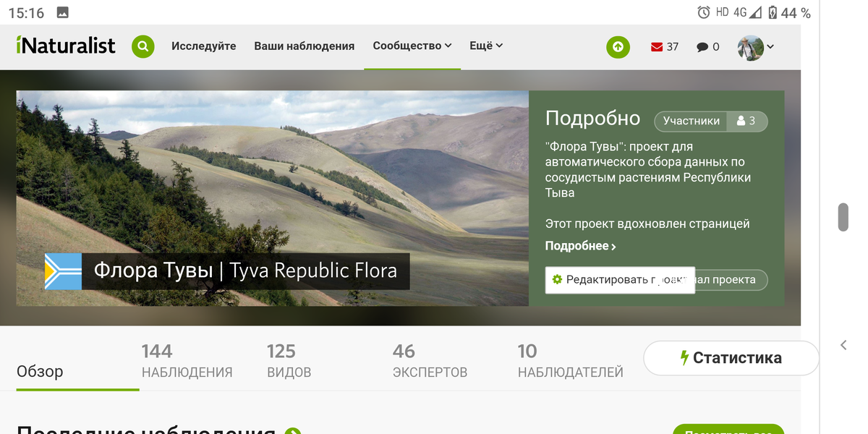Click the Tuva flag project icon
This screenshot has width=868, height=434.
[63, 271]
